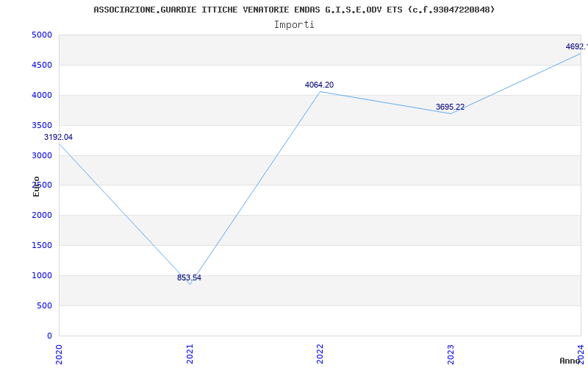Image resolution: width=588 pixels, height=368 pixels.
Task: Click the 2023 x-axis label
Action: click(x=451, y=354)
